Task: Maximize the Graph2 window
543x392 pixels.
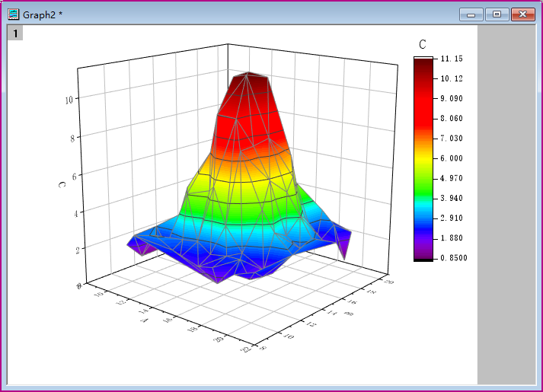Action: click(497, 14)
